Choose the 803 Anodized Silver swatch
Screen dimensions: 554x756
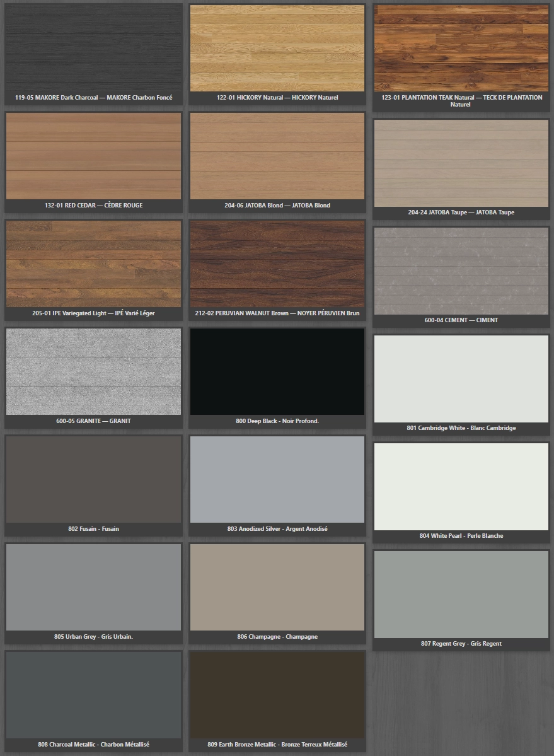pos(277,479)
